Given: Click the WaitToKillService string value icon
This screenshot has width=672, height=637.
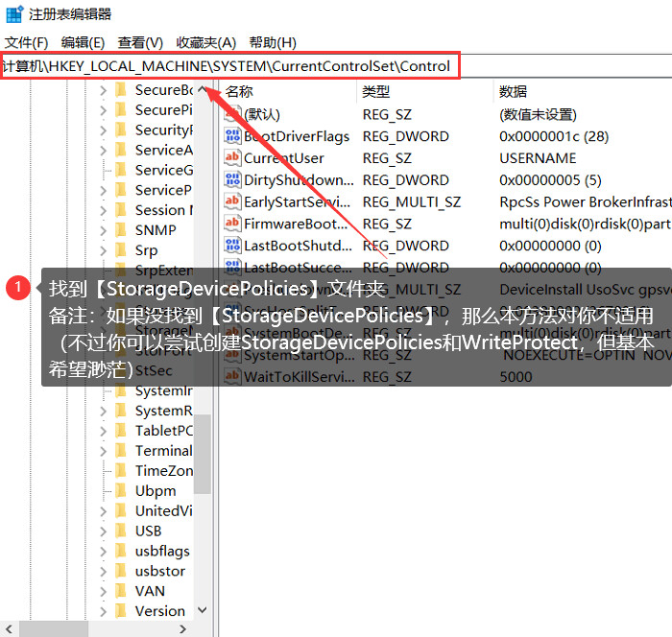Looking at the screenshot, I should click(x=232, y=377).
